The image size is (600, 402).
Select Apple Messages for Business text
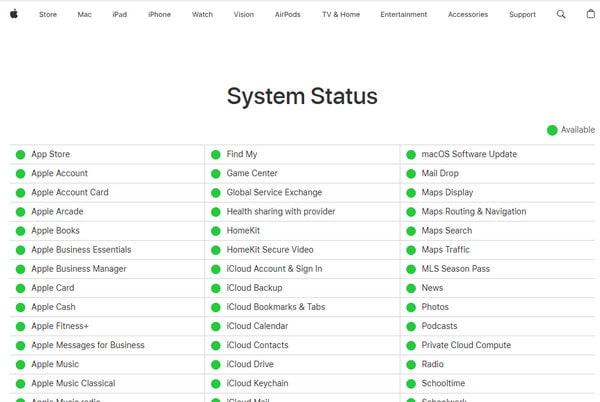point(88,345)
